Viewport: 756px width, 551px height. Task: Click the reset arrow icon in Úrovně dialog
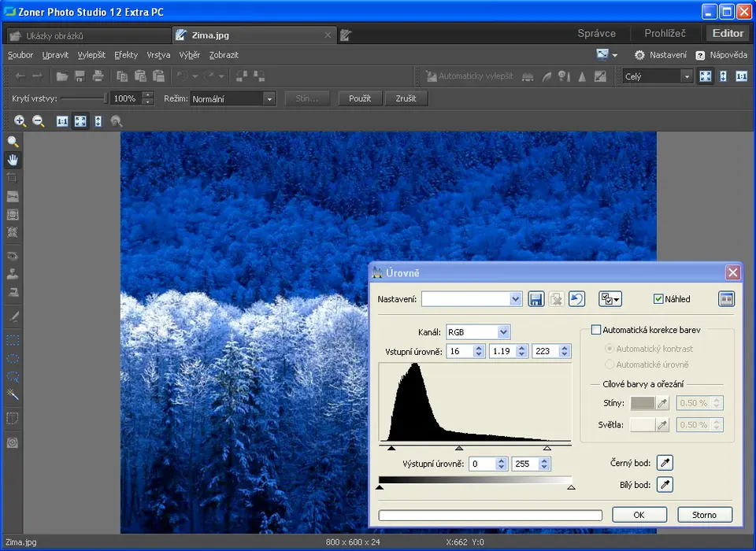click(576, 299)
